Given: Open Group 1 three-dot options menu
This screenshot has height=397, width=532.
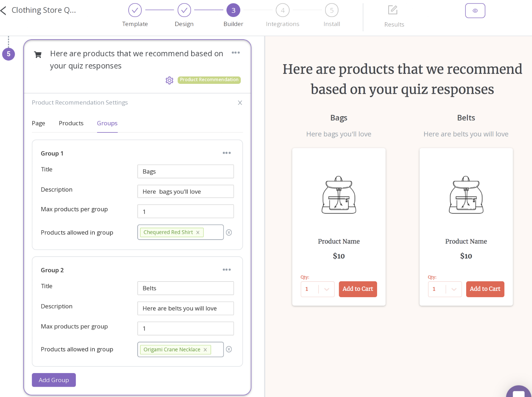Looking at the screenshot, I should point(227,153).
